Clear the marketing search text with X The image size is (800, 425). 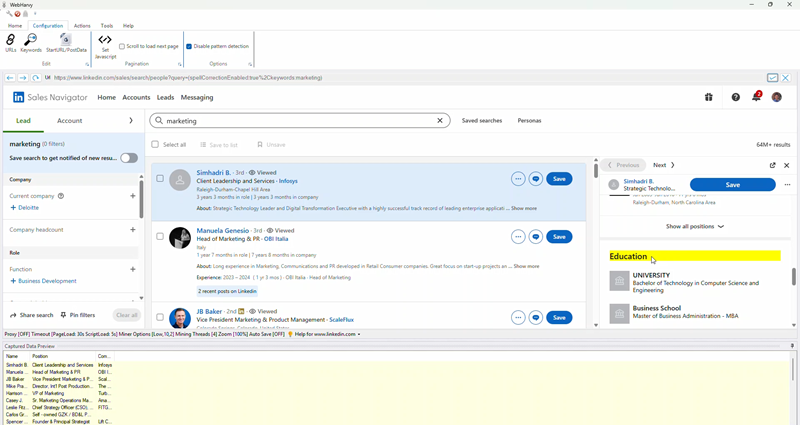[440, 121]
